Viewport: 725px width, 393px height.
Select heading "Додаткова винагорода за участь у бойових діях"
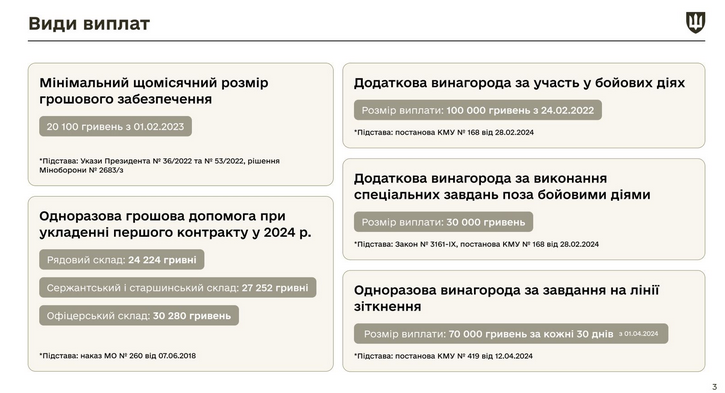[x=519, y=83]
